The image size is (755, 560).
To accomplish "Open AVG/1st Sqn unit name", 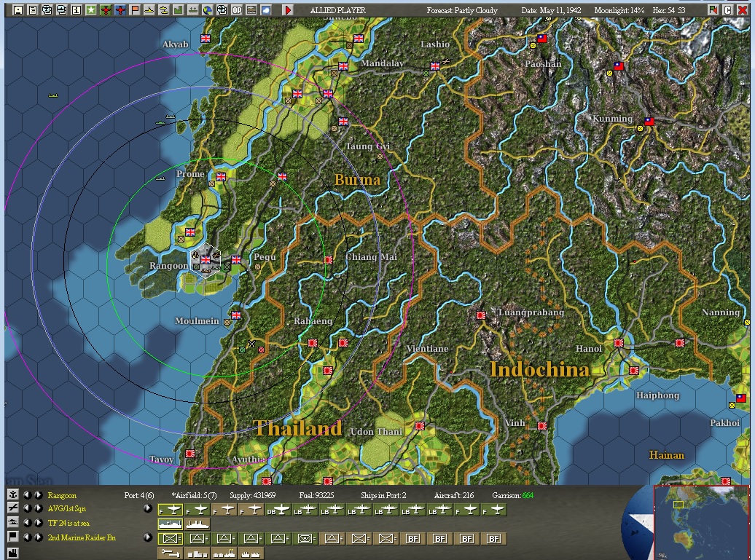I will [x=66, y=508].
